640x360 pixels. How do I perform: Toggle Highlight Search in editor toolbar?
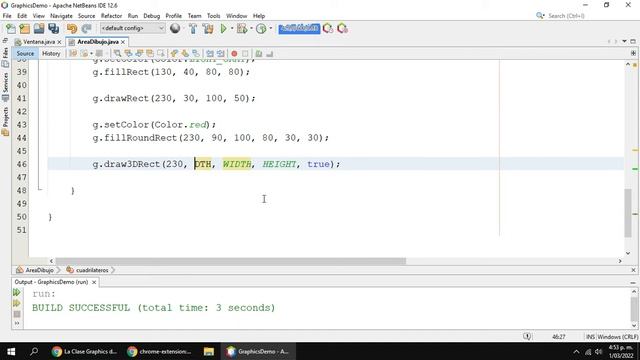pyautogui.click(x=150, y=53)
